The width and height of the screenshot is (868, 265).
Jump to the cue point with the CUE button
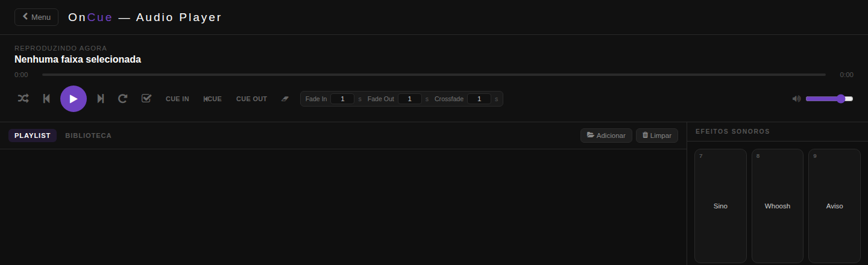coord(213,99)
